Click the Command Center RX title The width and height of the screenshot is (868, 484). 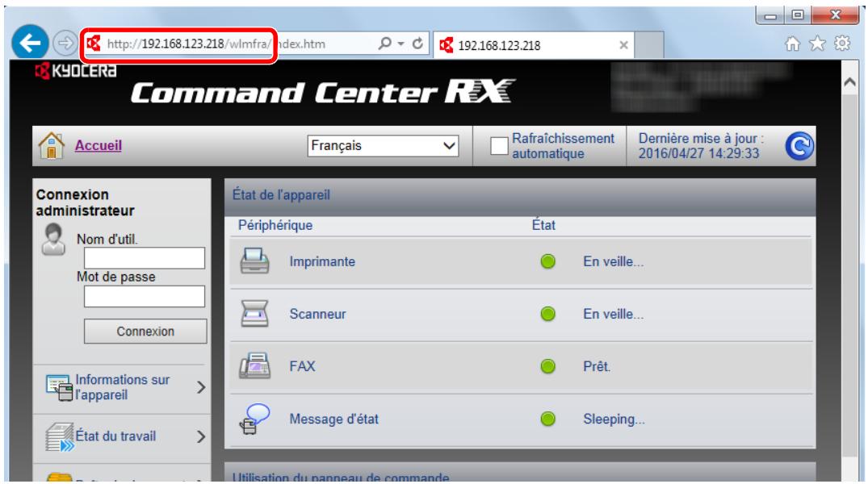click(323, 92)
